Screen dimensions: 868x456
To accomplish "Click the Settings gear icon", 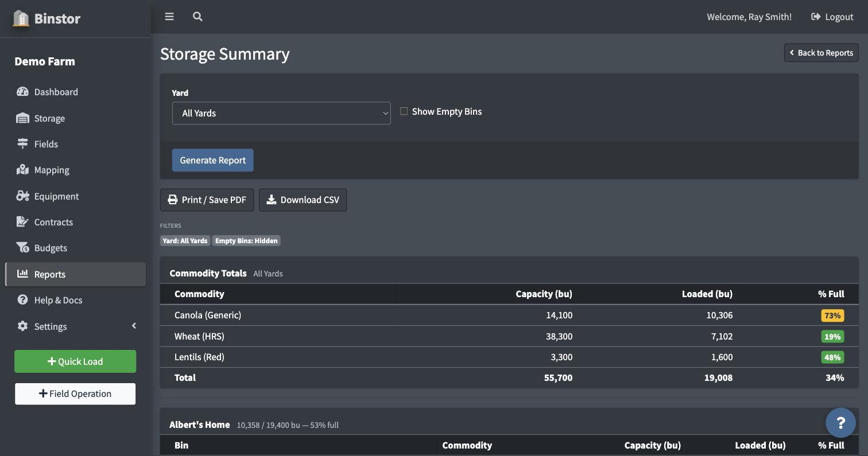I will pyautogui.click(x=22, y=326).
